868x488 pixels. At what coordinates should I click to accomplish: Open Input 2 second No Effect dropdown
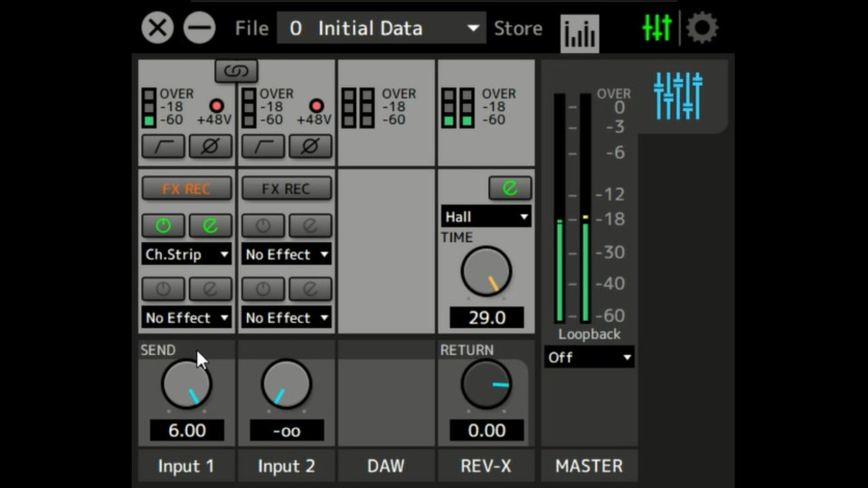287,318
